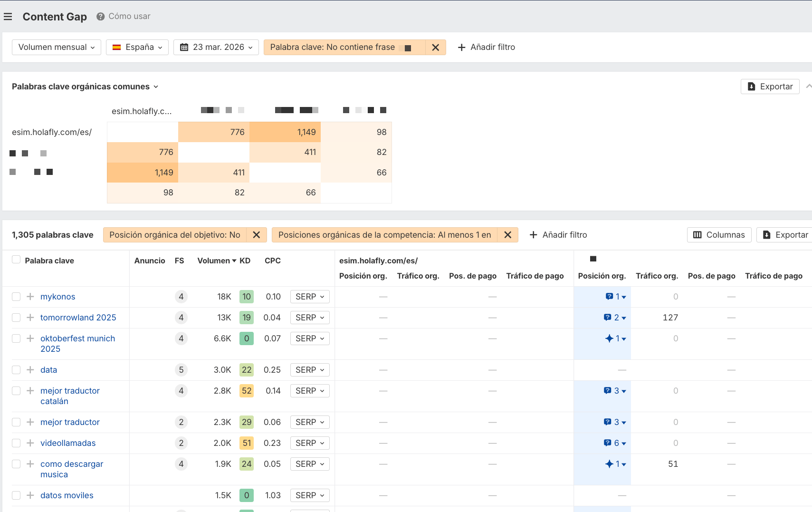The height and width of the screenshot is (512, 812).
Task: Click the orange heatmap cell showing 1,149
Action: tap(285, 132)
